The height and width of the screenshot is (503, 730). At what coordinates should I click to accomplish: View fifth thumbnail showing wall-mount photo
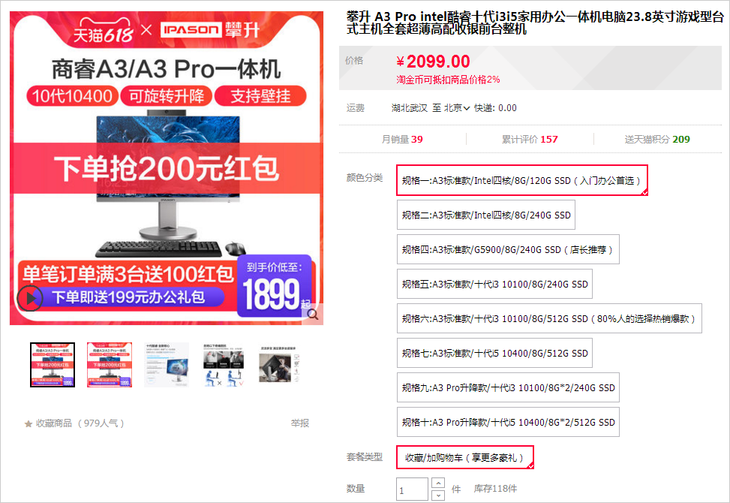point(280,365)
